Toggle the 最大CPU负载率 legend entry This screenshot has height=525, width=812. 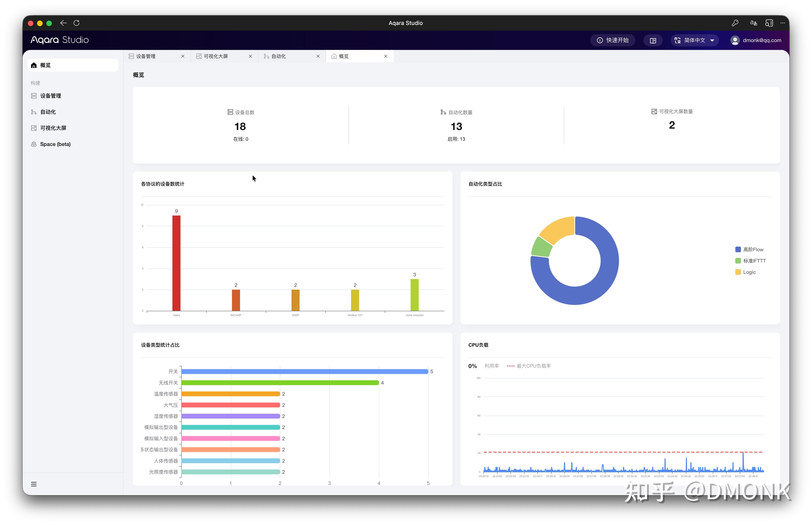pos(529,366)
